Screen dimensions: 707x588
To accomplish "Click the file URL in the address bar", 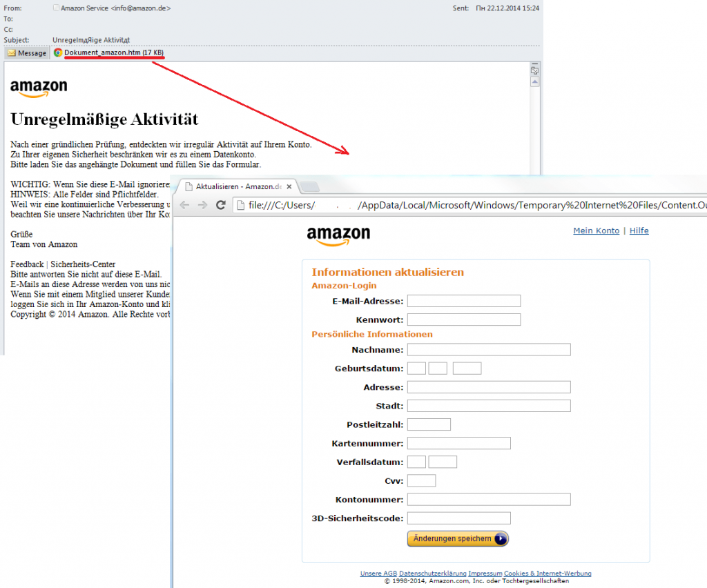I will pos(477,206).
